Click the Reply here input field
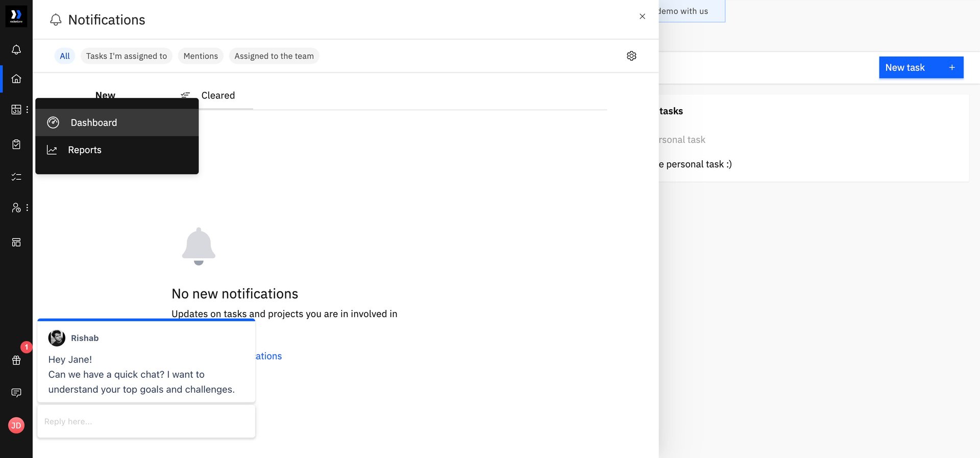This screenshot has width=980, height=458. 146,422
